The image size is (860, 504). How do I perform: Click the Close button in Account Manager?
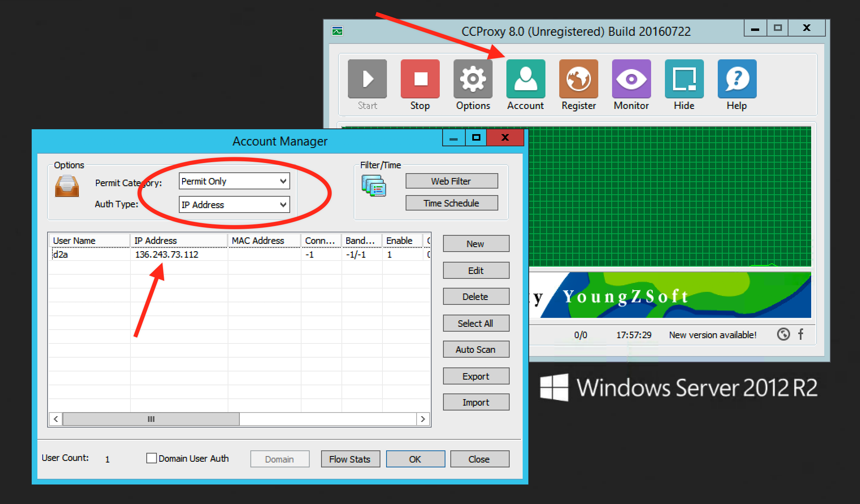pos(480,459)
